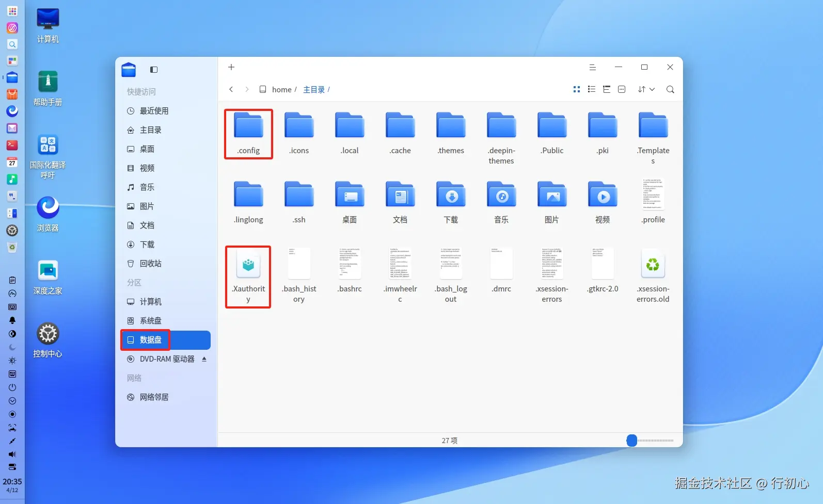Open the launcher in the dock
823x504 pixels.
pos(12,11)
